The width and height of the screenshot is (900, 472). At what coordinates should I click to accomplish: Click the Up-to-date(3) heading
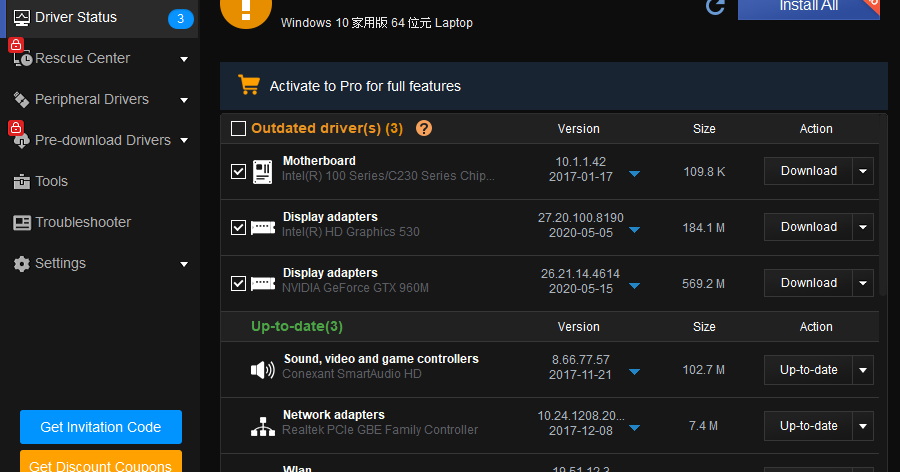(x=297, y=327)
